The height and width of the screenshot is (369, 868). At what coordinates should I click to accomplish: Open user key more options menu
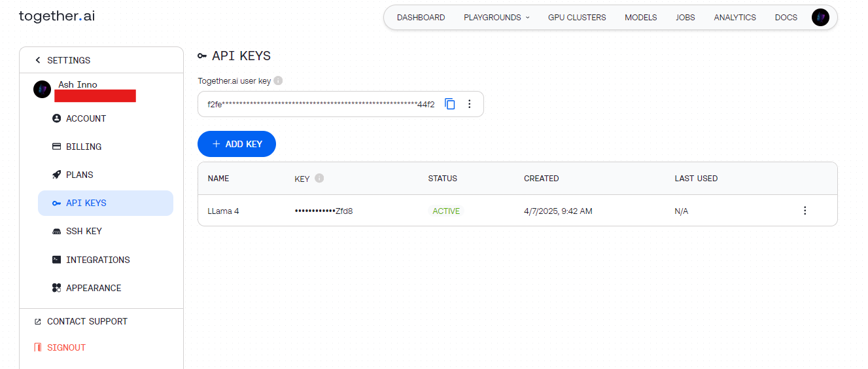(x=469, y=104)
